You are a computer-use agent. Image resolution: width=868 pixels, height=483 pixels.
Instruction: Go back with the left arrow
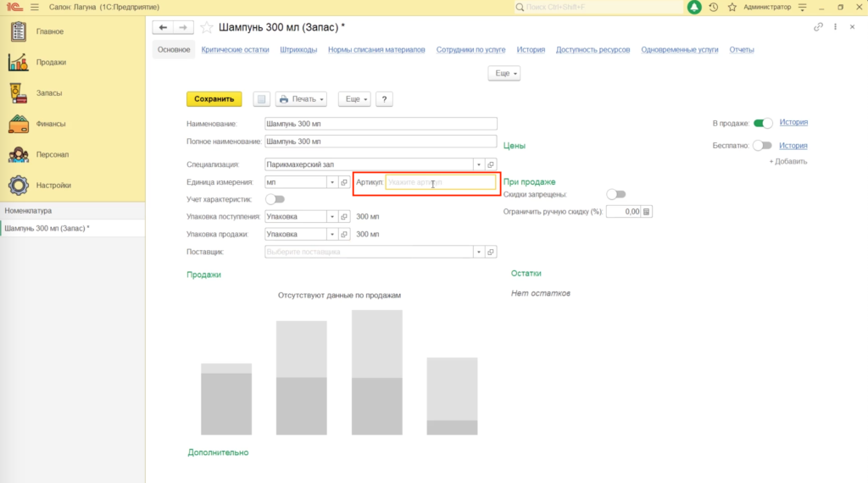[x=163, y=27]
